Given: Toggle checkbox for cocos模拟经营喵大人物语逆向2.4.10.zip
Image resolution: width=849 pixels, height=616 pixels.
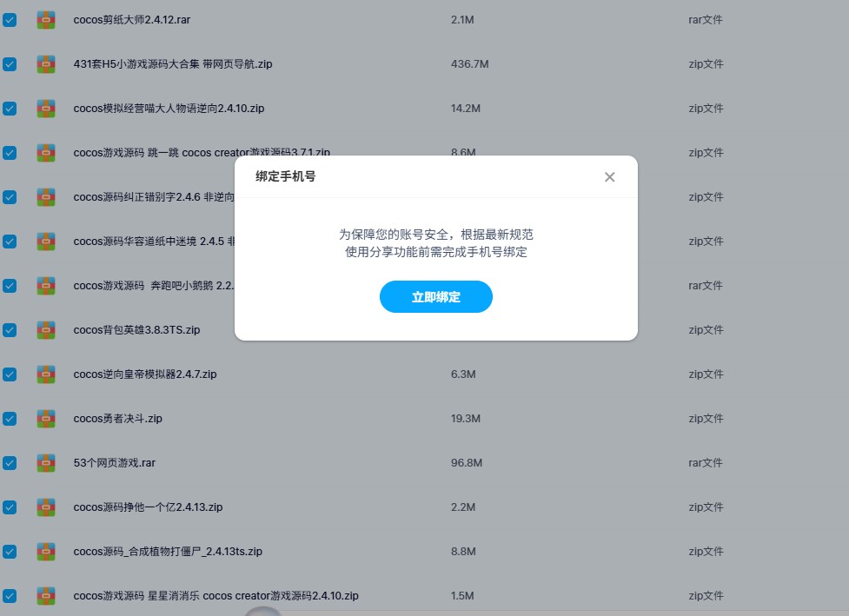Looking at the screenshot, I should click(x=10, y=109).
